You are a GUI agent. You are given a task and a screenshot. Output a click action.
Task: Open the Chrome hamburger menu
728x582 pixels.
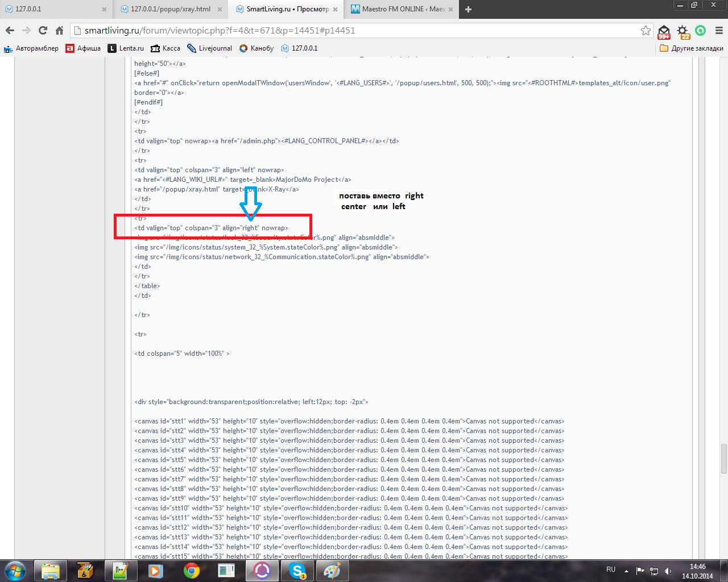tap(718, 31)
